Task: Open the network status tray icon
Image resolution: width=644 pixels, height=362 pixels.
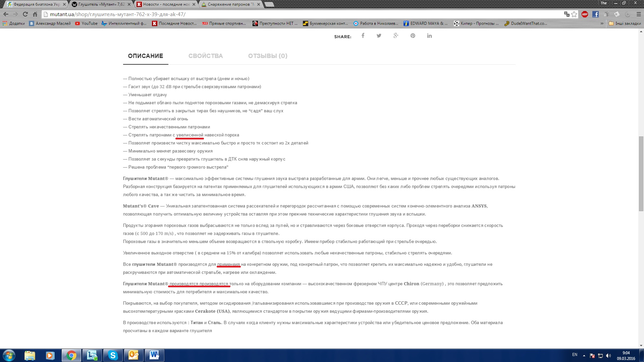Action: (600, 356)
